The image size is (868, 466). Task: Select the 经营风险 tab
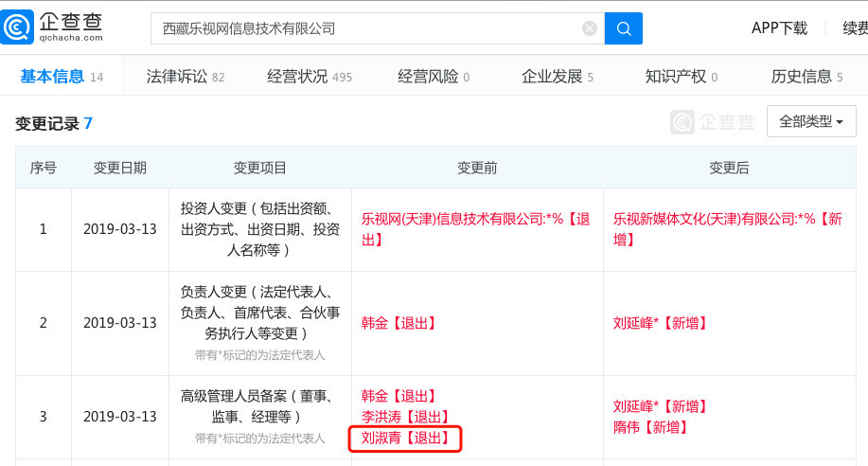click(x=434, y=77)
